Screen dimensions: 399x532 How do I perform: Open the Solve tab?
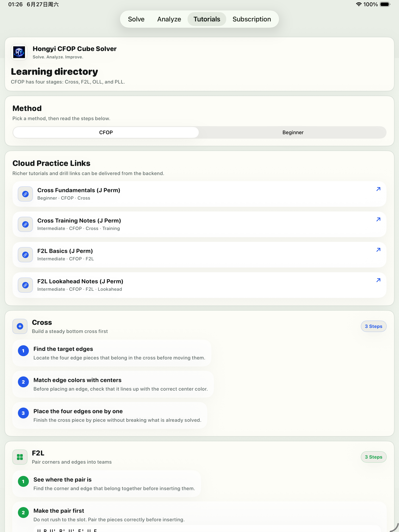[136, 19]
